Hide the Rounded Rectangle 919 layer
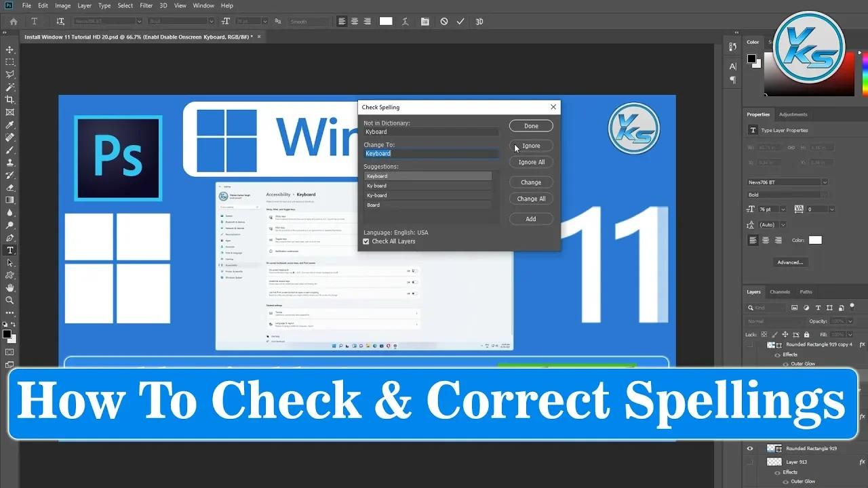 tap(750, 448)
